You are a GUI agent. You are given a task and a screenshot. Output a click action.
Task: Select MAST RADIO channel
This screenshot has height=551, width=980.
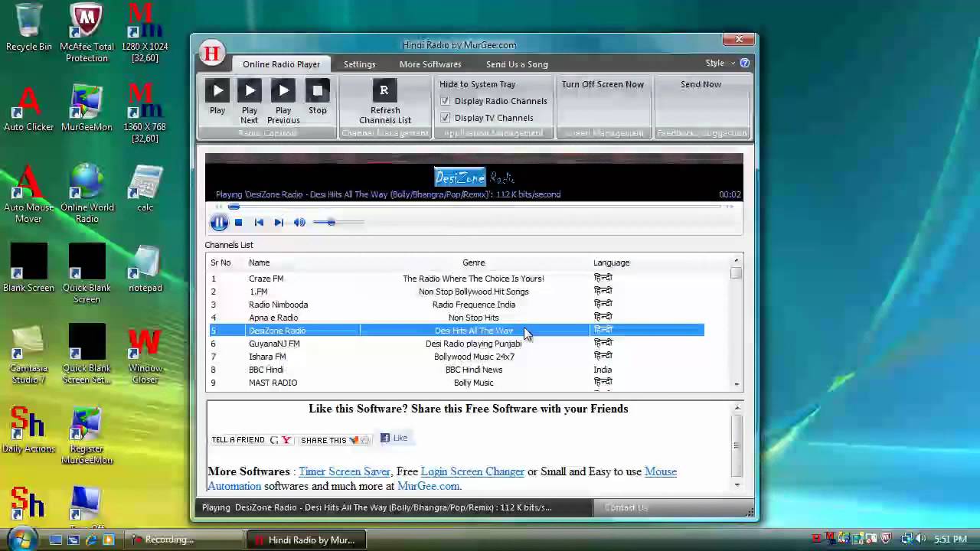(457, 383)
